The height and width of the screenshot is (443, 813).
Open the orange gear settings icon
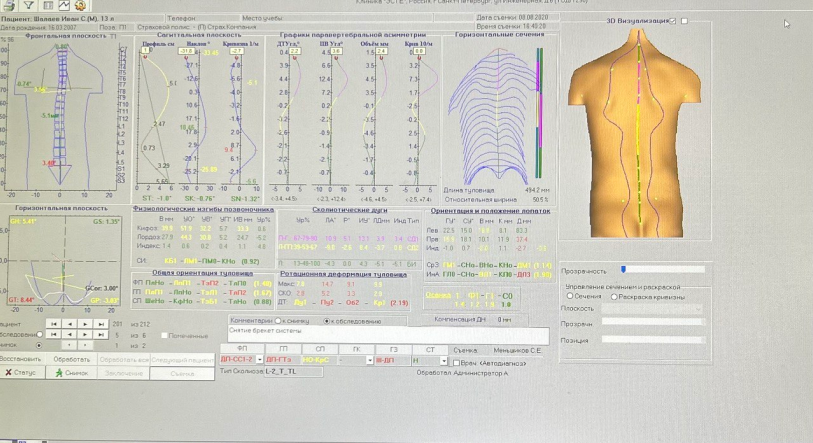tap(80, 5)
